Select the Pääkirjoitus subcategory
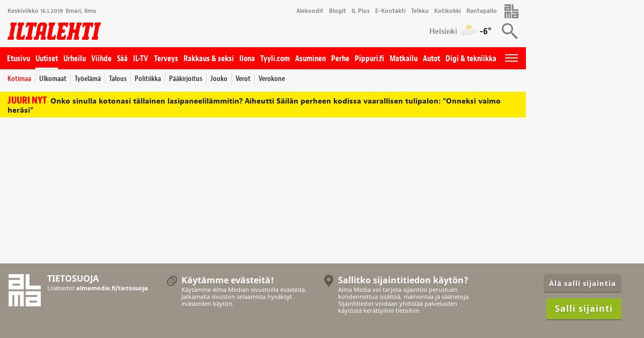This screenshot has width=644, height=338. point(186,79)
